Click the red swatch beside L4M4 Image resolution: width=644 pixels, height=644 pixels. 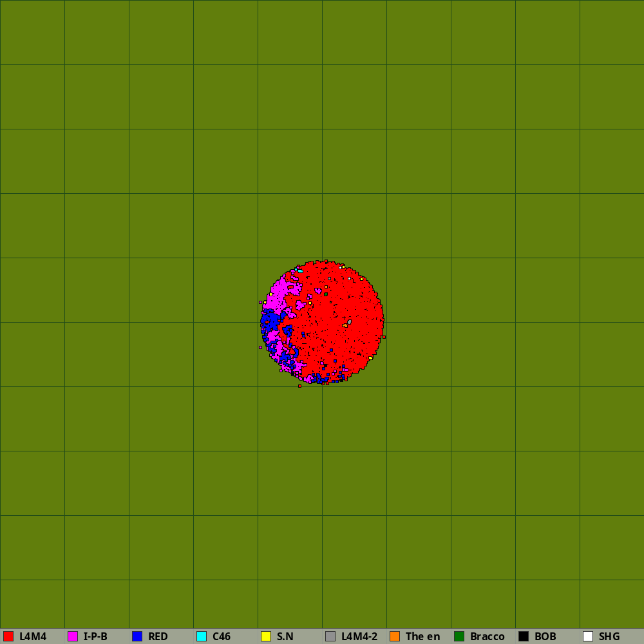click(8, 636)
